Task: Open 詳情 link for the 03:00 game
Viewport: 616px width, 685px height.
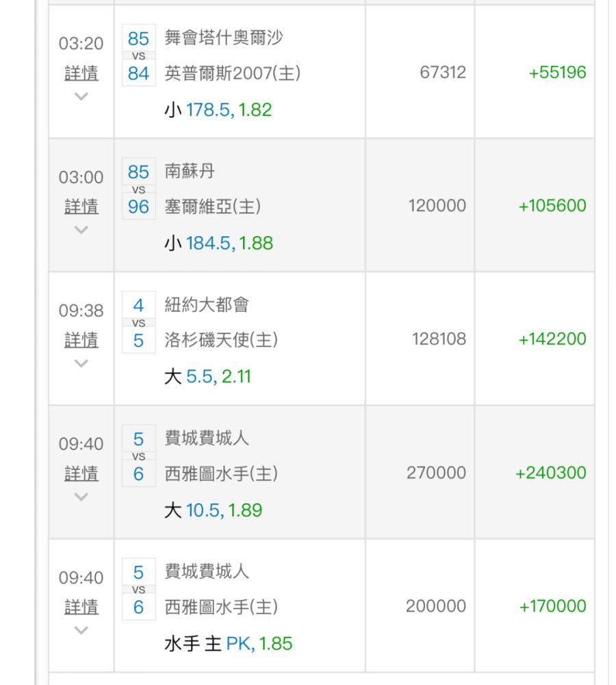Action: coord(81,206)
